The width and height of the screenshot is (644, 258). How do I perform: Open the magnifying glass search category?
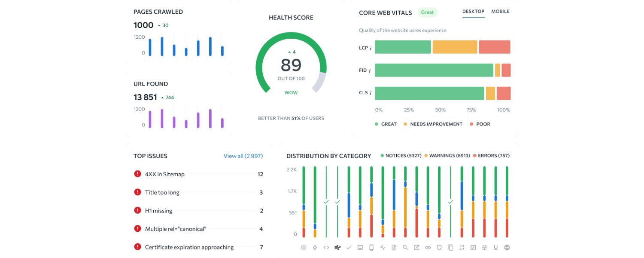pos(405,248)
